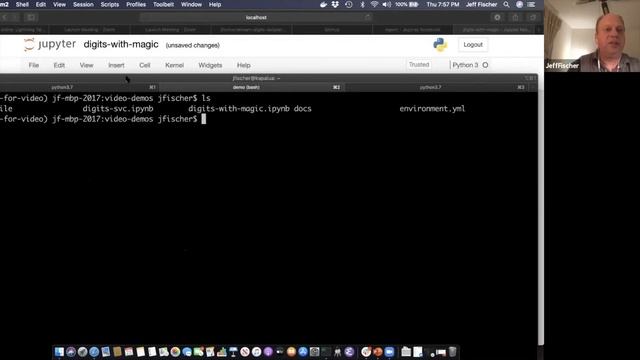Click the Jeff Fischer video thumbnail
The width and height of the screenshot is (640, 360).
pos(592,36)
